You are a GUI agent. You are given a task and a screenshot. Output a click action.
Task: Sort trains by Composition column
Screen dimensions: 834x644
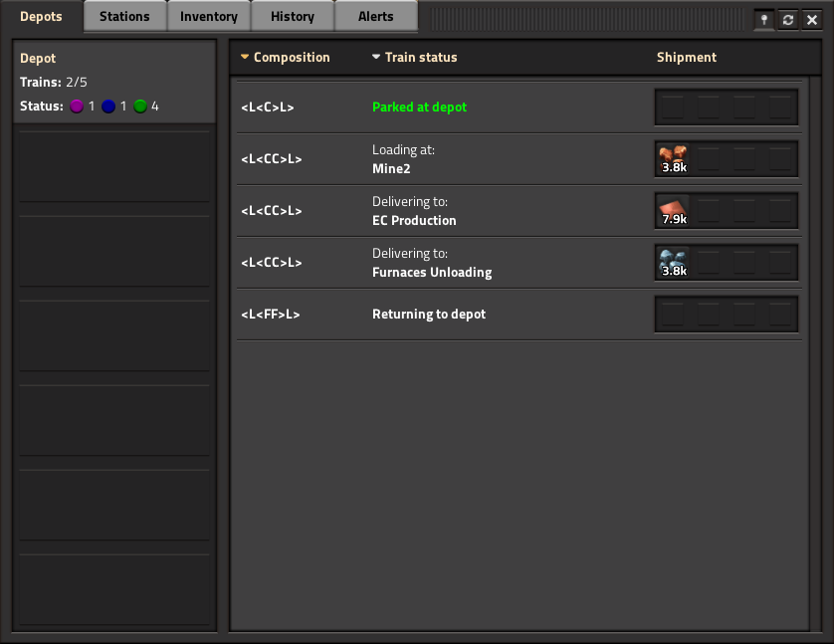(285, 57)
